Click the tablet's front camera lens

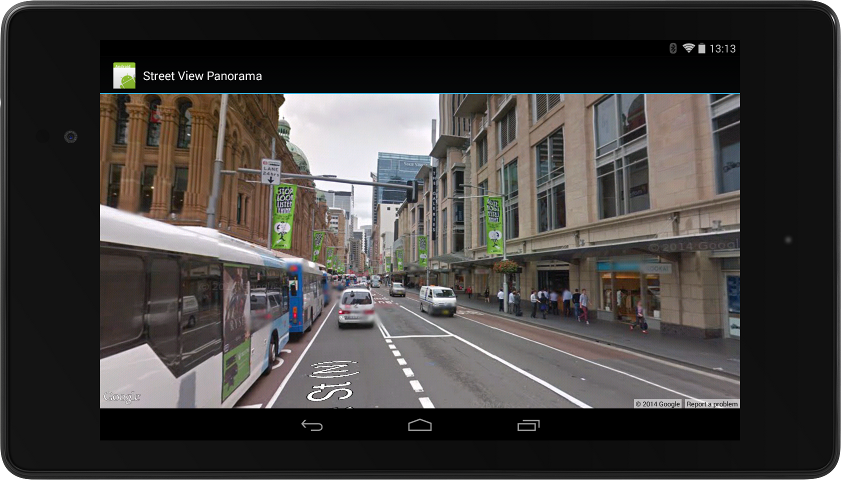point(70,137)
